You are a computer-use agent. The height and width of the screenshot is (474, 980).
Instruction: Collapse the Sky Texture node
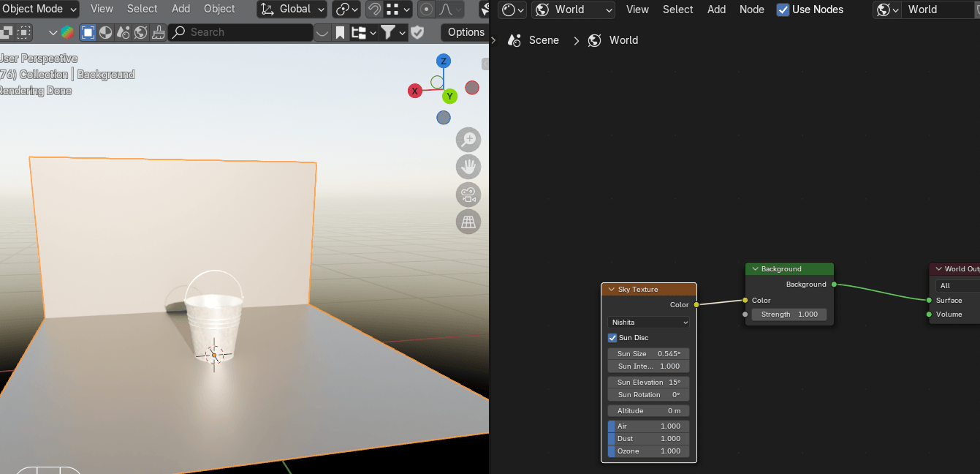point(610,290)
